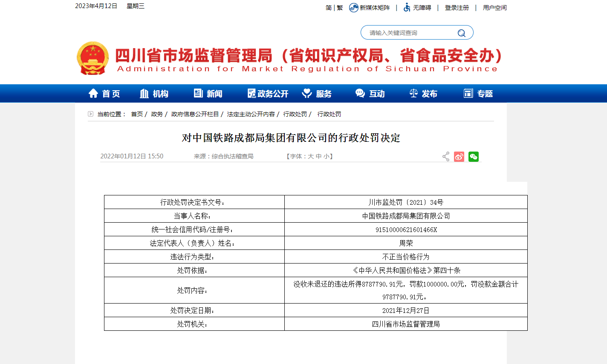Image resolution: width=607 pixels, height=364 pixels.
Task: Click the 无障碍 accessibility icon
Action: [x=407, y=8]
